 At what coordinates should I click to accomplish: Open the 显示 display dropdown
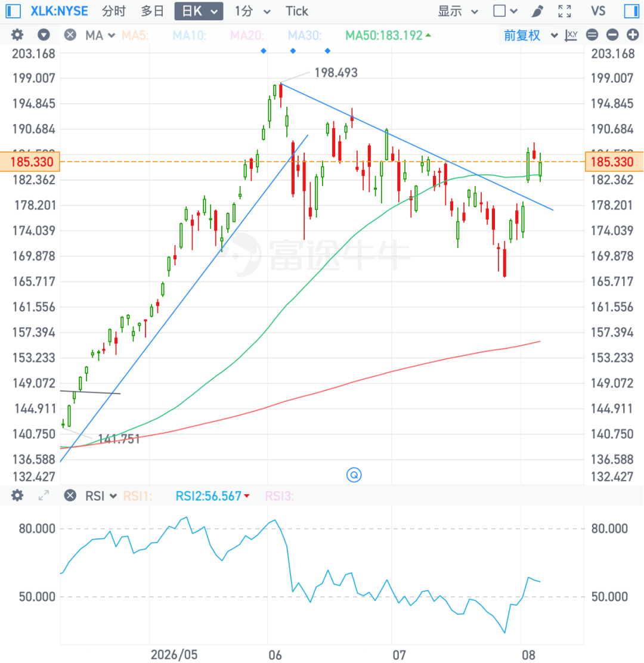click(x=458, y=11)
